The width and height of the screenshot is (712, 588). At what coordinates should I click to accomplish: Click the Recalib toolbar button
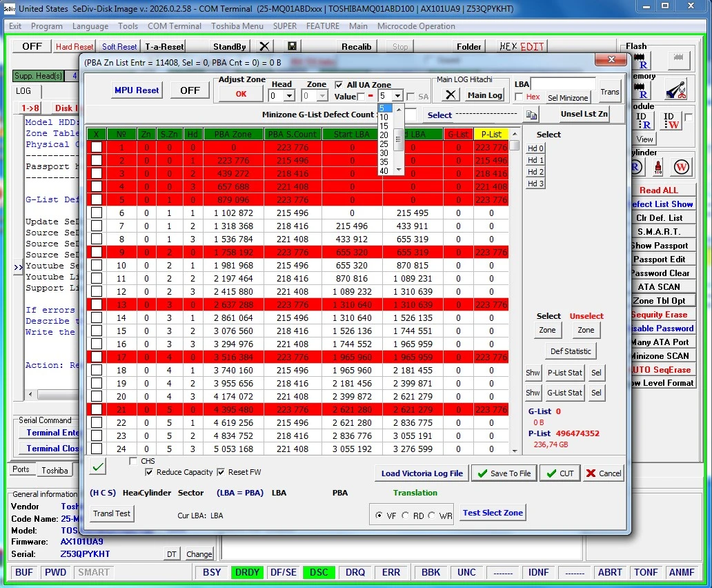pyautogui.click(x=357, y=46)
